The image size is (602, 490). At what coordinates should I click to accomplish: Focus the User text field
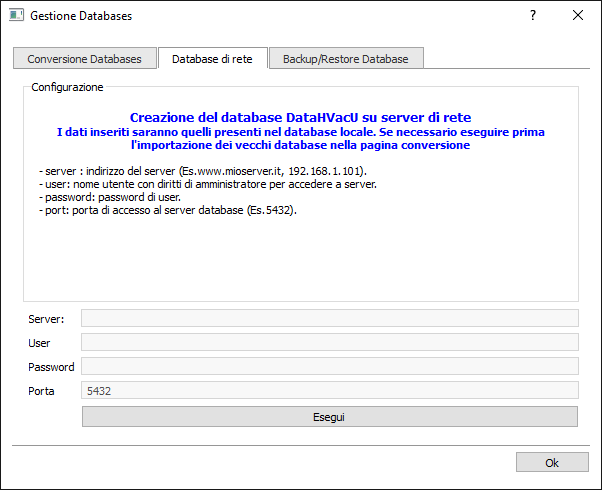(x=329, y=342)
